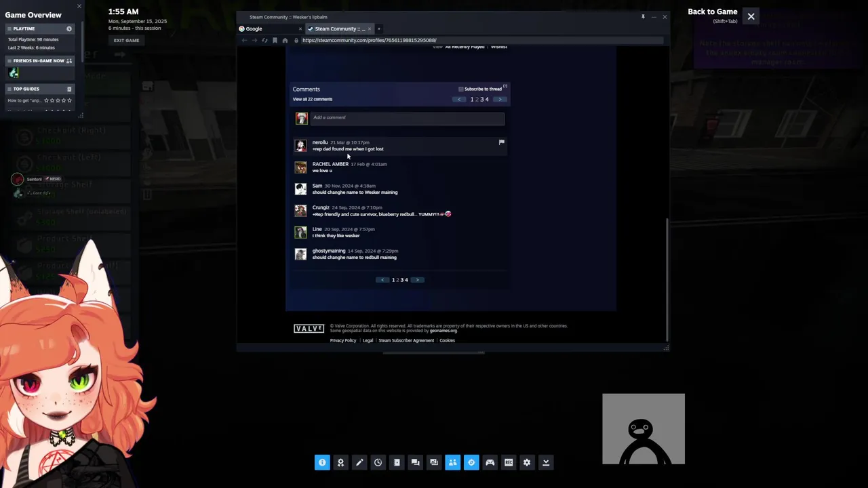The height and width of the screenshot is (488, 868).
Task: Toggle the friends icon in overlay toolbar
Action: click(x=452, y=462)
